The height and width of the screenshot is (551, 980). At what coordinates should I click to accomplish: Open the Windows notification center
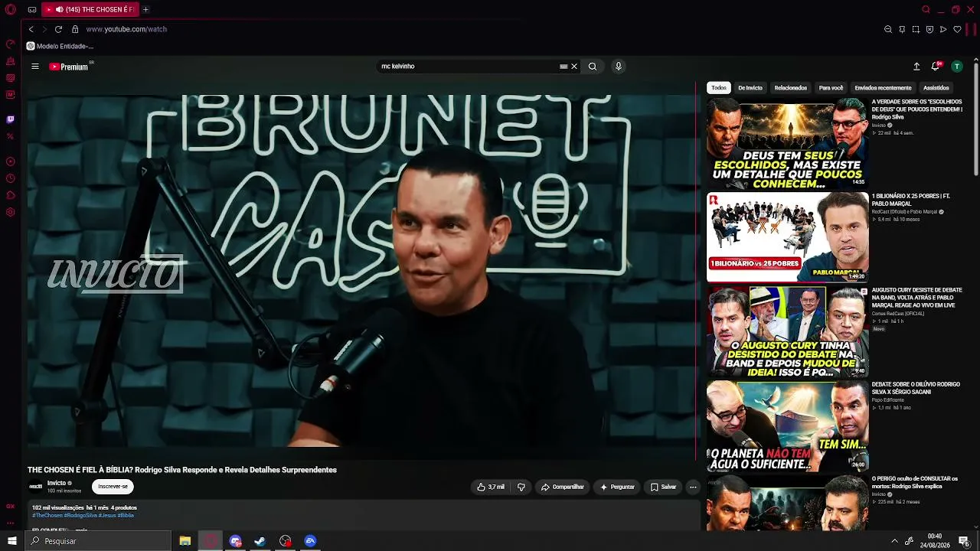(x=964, y=541)
